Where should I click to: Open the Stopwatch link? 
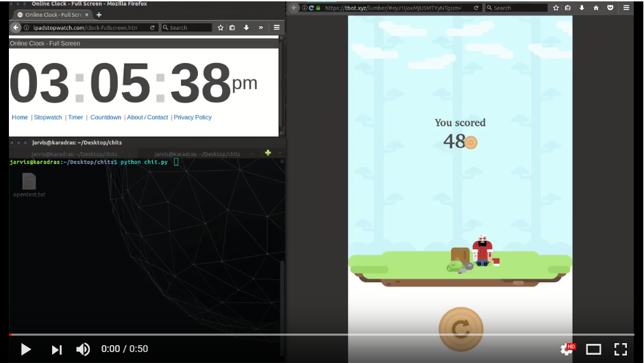[48, 117]
